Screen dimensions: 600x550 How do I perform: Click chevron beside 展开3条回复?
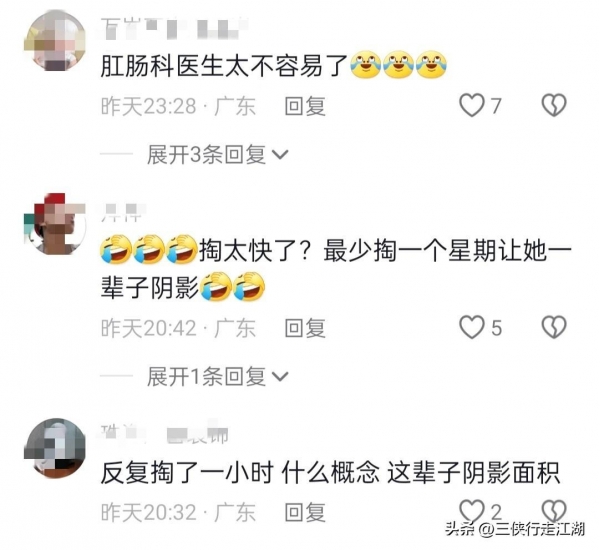280,155
